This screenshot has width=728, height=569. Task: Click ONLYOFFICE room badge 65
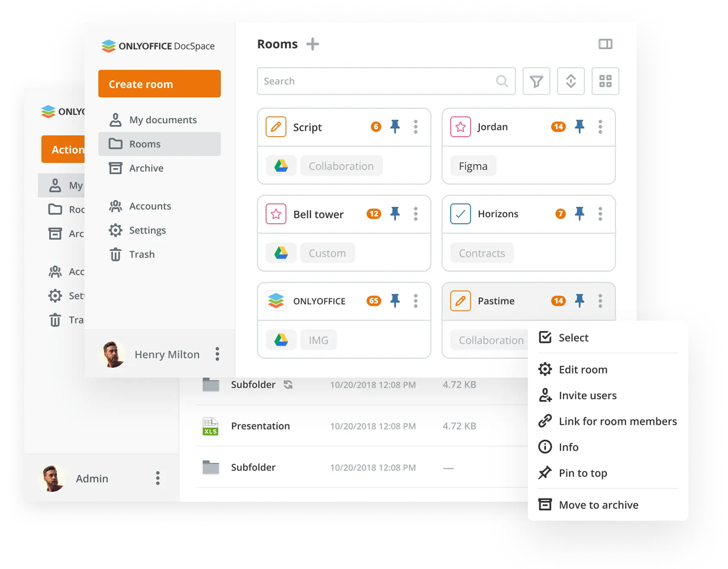point(374,301)
